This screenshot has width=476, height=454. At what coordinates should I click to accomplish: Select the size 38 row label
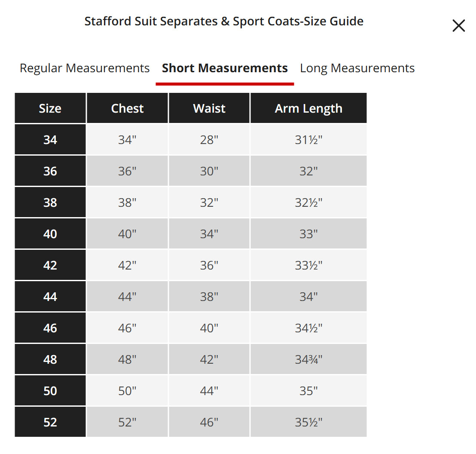50,202
